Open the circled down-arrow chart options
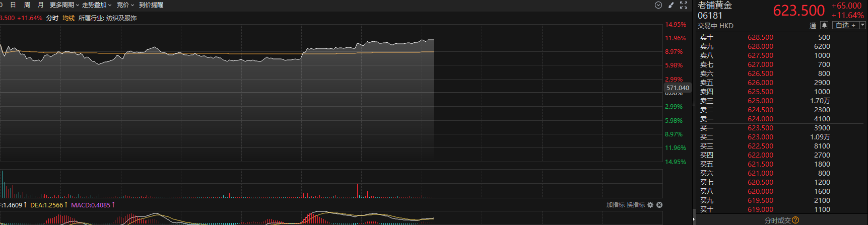 tap(658, 5)
